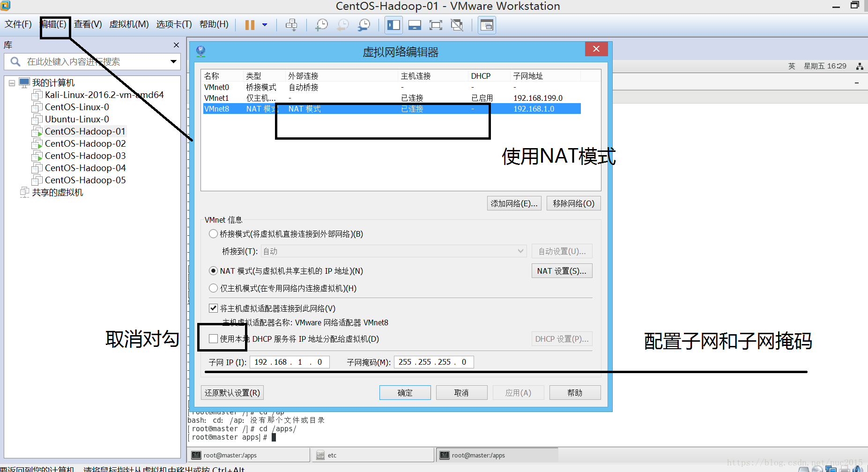Click the dialog's 帮助 help button
Screen dimensions: 868x472
click(x=575, y=393)
